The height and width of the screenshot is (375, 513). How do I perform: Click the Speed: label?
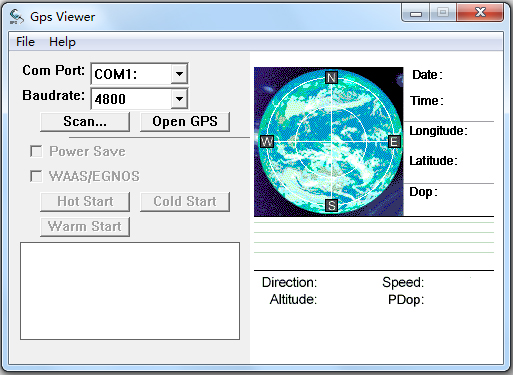pos(403,283)
